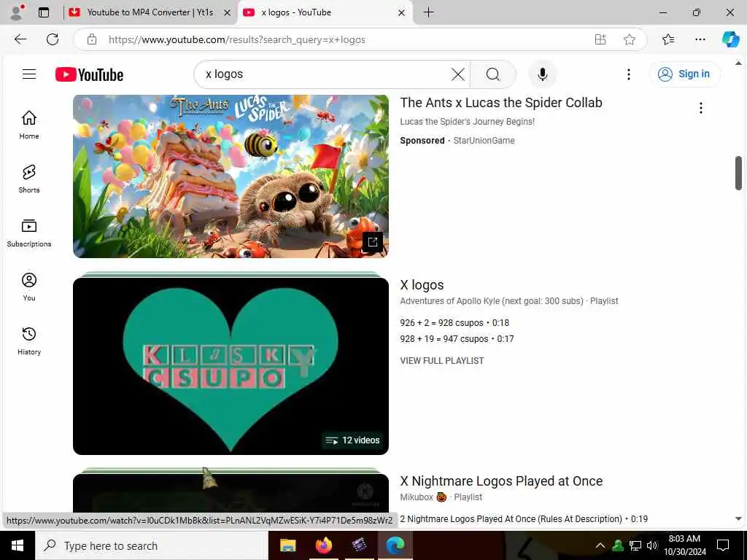Open the Windows Start menu

pyautogui.click(x=18, y=545)
